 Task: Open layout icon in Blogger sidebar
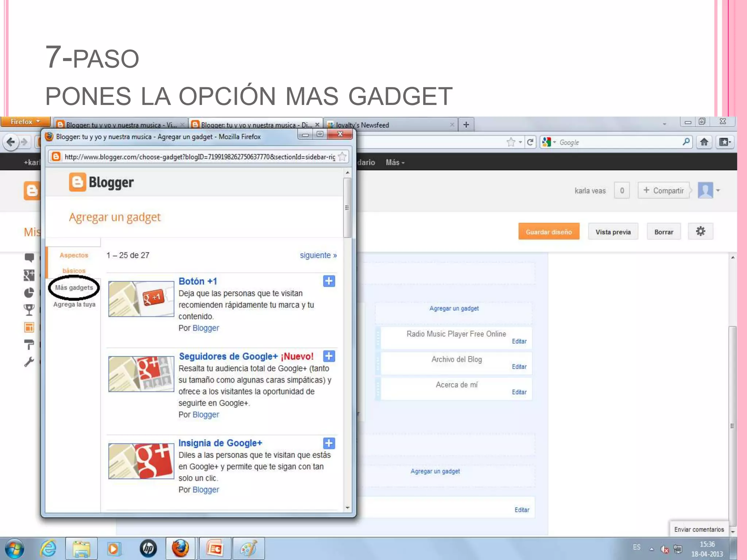29,327
